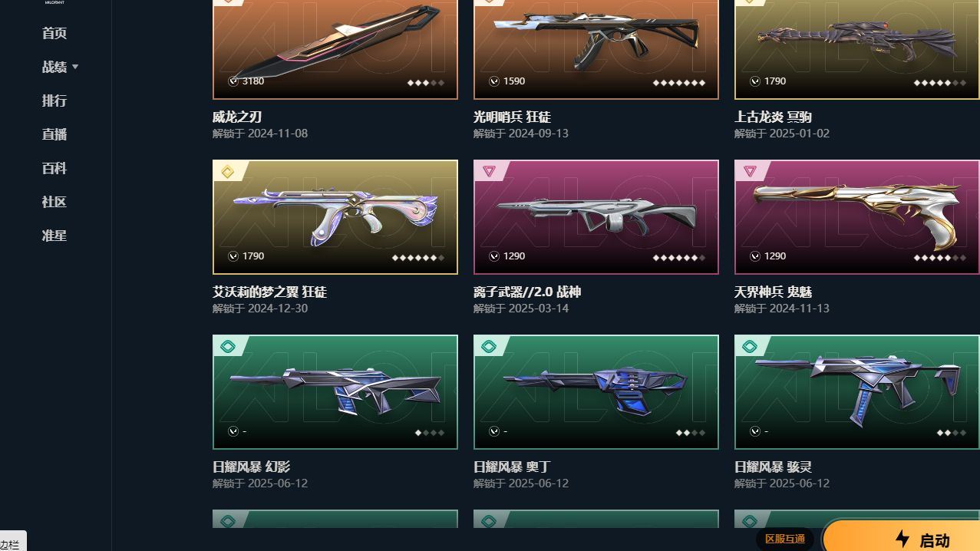980x551 pixels.
Task: Click the 区服互通 label
Action: (x=785, y=539)
